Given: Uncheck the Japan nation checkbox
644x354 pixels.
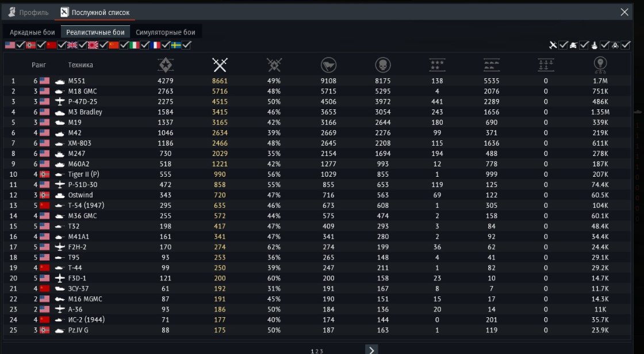Looking at the screenshot, I should coord(103,45).
